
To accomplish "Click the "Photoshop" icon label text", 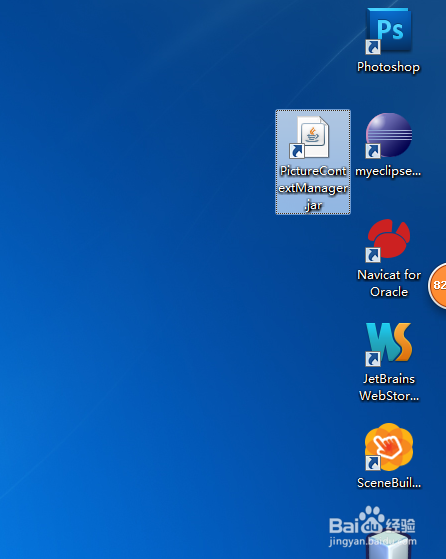I will click(x=389, y=67).
